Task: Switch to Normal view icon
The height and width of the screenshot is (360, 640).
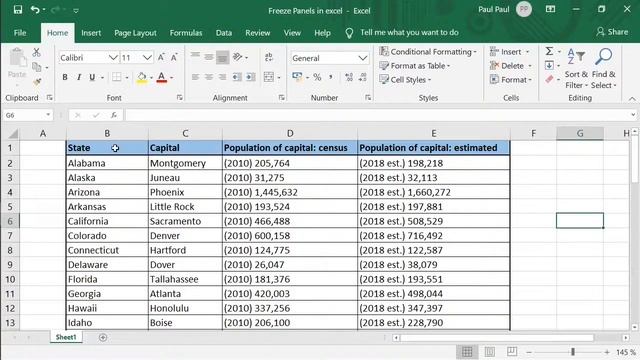Action: (x=467, y=351)
